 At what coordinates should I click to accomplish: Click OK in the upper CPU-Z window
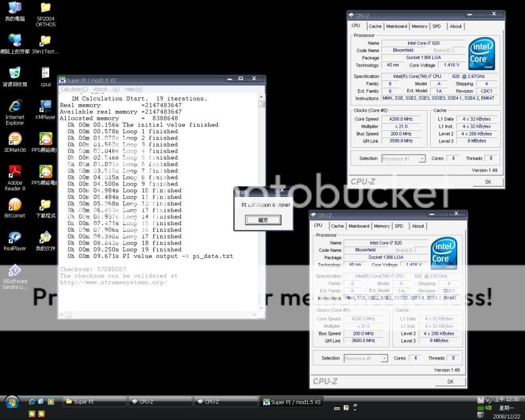coord(488,182)
